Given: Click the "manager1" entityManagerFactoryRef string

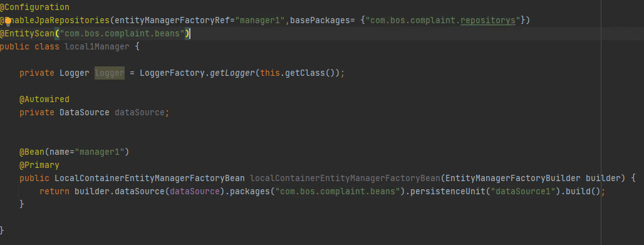Looking at the screenshot, I should point(260,20).
